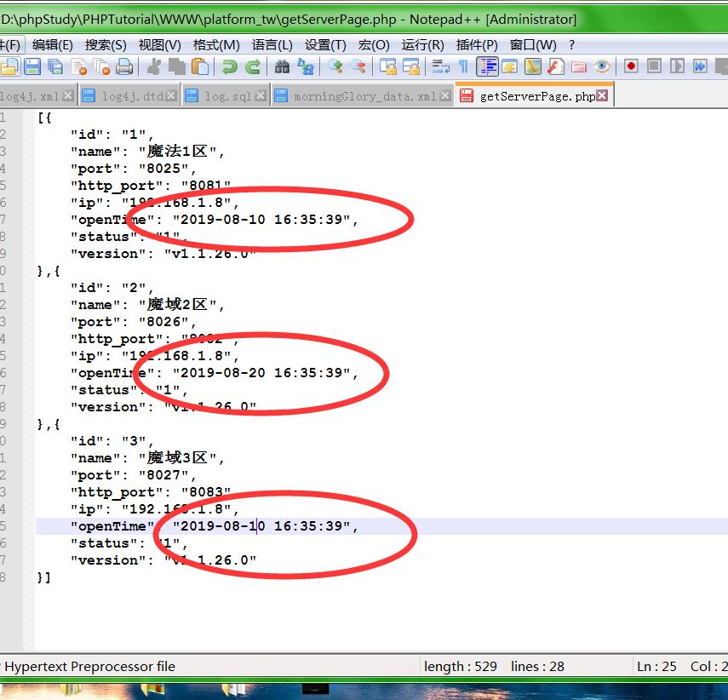Viewport: 728px width, 700px height.
Task: Click the Redo arrow icon
Action: (x=253, y=66)
